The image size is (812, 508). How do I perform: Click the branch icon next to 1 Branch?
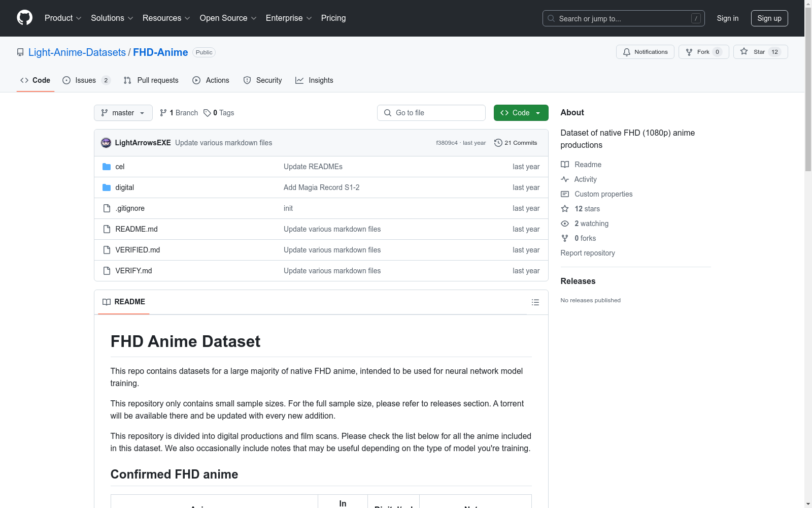point(163,113)
